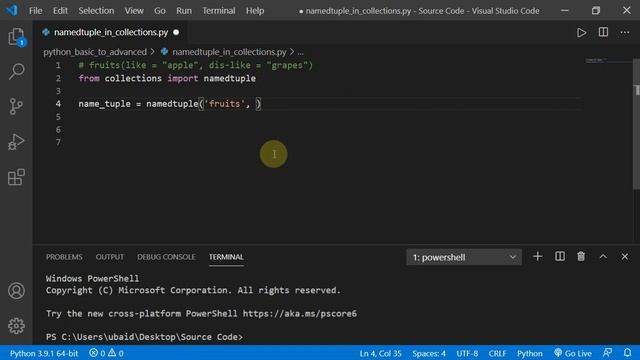This screenshot has height=360, width=640.
Task: Switch to the DEBUG CONSOLE tab
Action: pyautogui.click(x=166, y=257)
